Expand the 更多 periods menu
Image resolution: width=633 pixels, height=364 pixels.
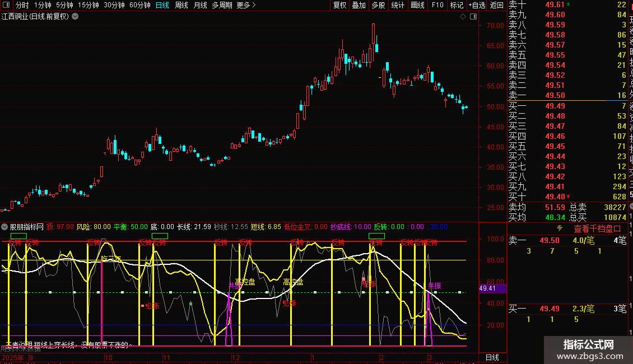(x=246, y=5)
